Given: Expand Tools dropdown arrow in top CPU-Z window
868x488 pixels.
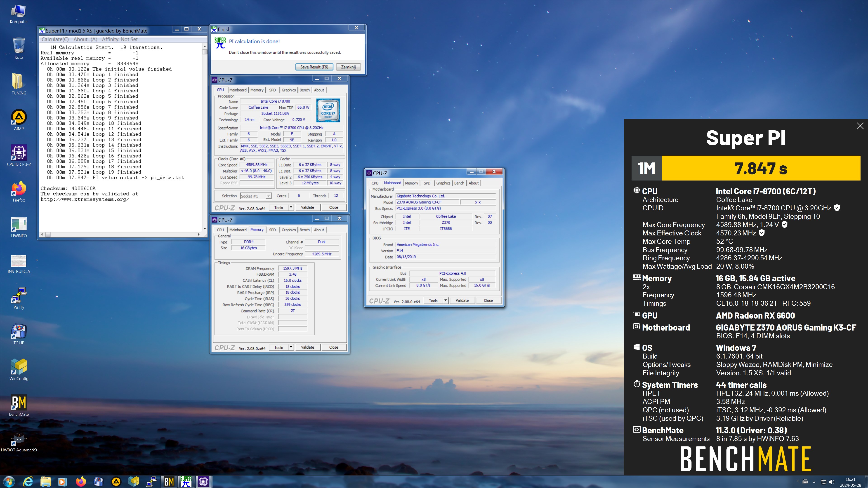Looking at the screenshot, I should tap(291, 207).
